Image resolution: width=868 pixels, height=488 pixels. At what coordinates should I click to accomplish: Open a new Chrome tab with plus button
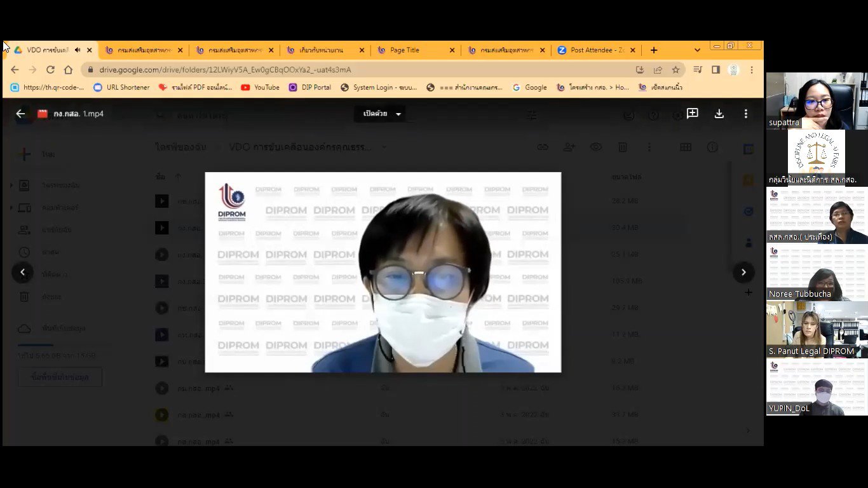coord(654,50)
